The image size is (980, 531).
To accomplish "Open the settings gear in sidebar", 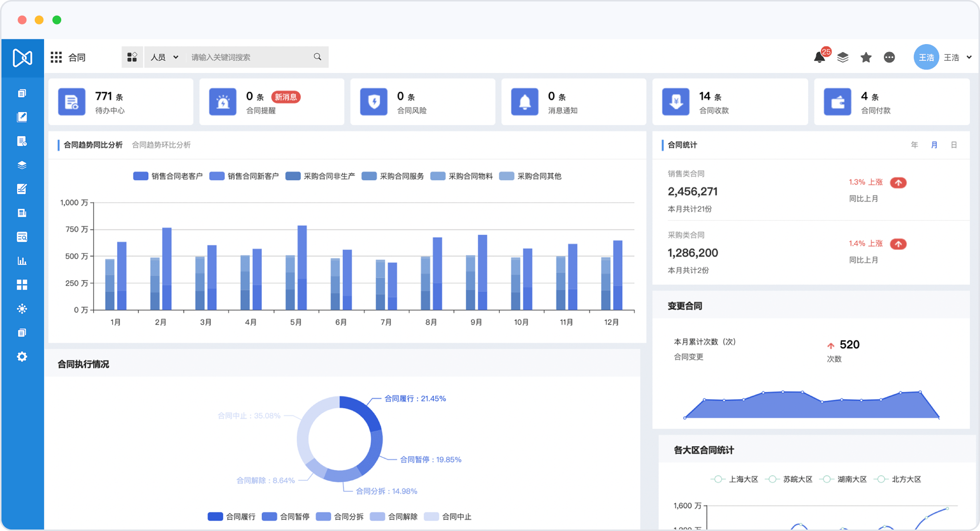I will (x=22, y=357).
